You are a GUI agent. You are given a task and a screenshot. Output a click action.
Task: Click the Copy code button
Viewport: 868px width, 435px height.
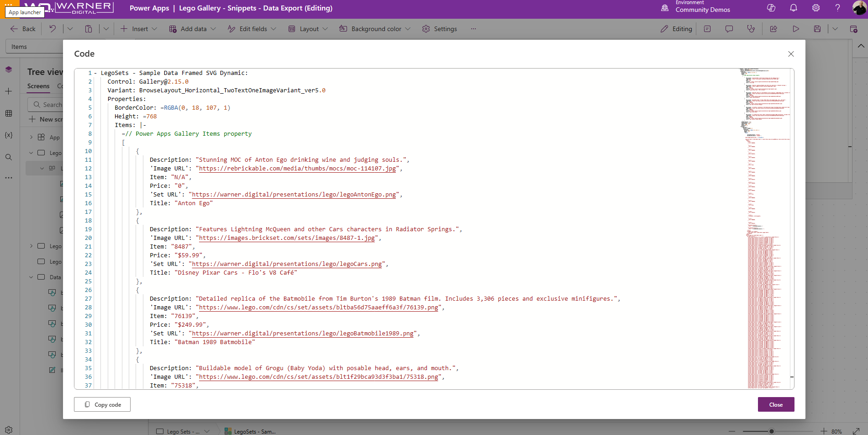[102, 404]
